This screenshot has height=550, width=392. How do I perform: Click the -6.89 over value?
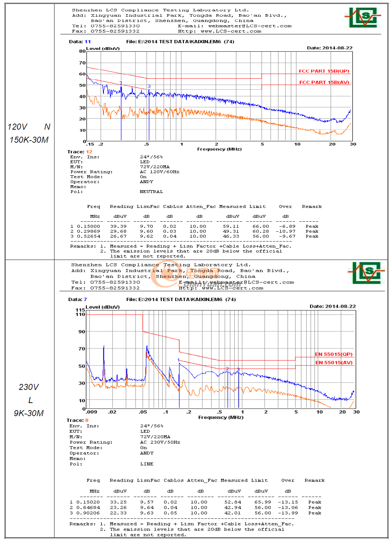(287, 227)
